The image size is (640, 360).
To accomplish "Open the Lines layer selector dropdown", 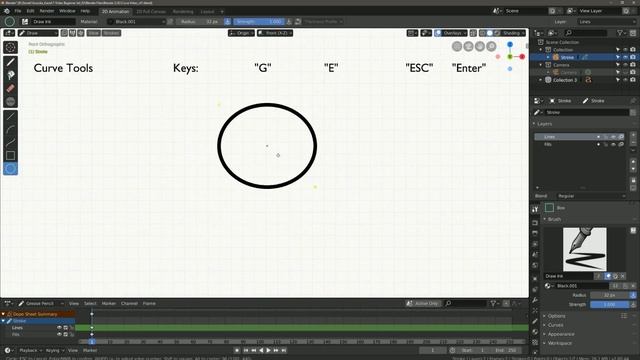I will 607,22.
